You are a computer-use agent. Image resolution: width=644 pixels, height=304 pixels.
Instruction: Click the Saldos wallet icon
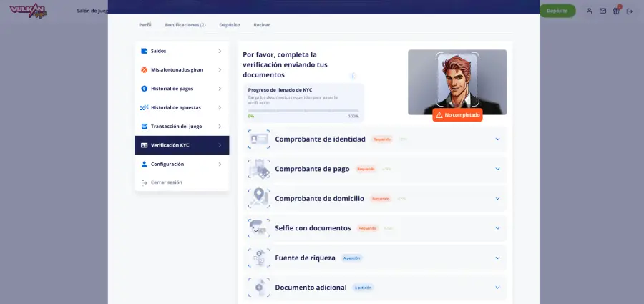pos(144,51)
